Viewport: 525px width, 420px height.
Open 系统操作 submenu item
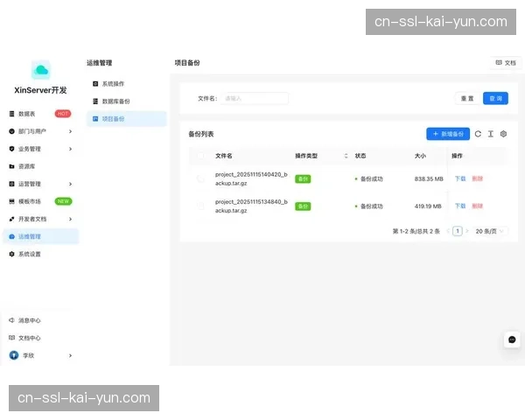(x=126, y=84)
